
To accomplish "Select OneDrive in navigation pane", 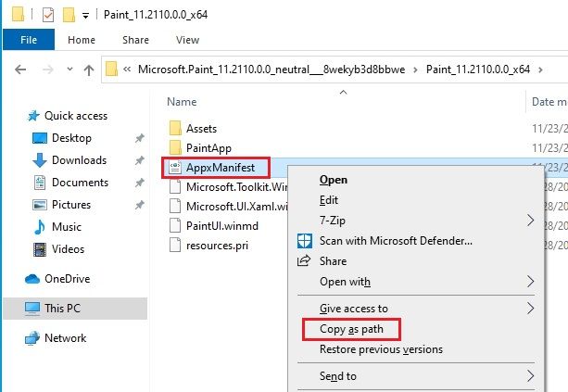I will (68, 279).
